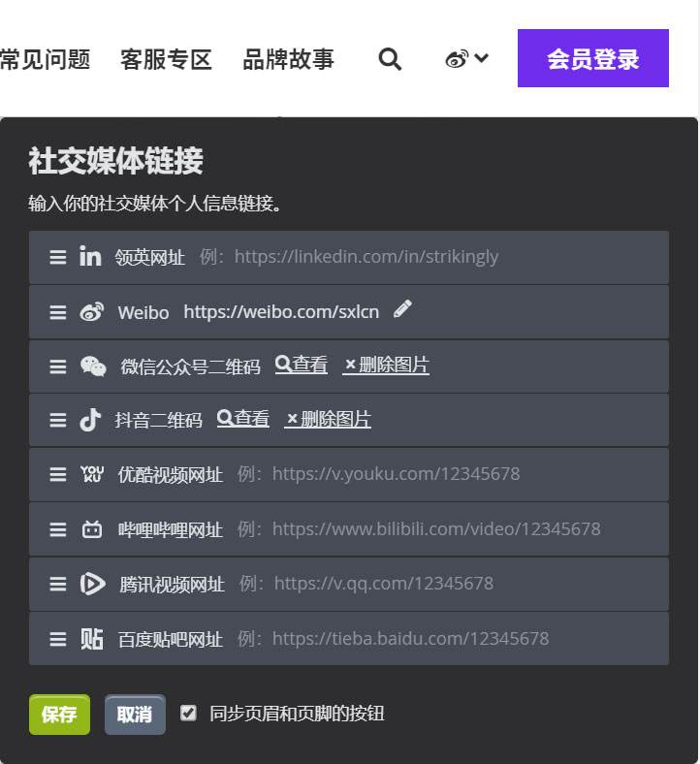Delete the 微信公众号二维码 image
This screenshot has width=700, height=764.
pos(385,365)
